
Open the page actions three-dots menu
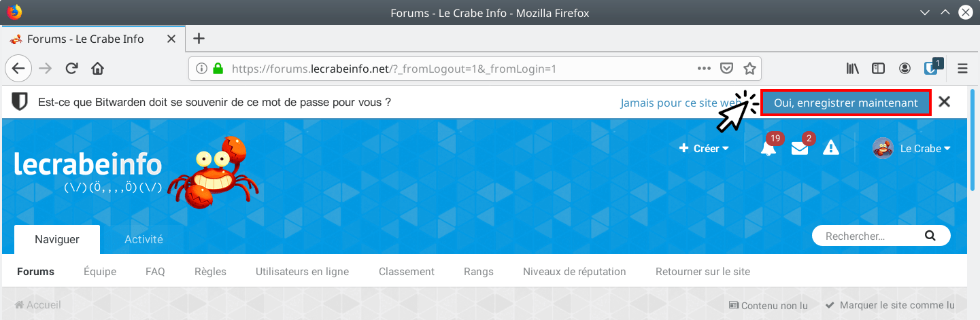point(704,68)
